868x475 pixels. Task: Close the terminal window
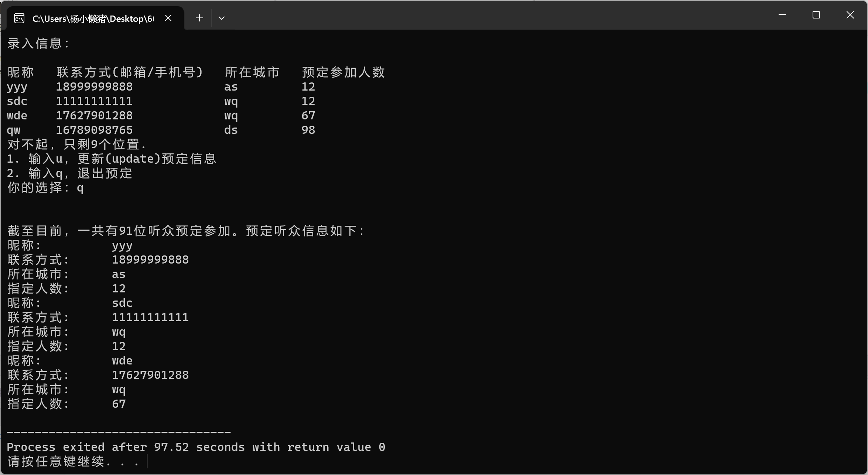pos(850,15)
